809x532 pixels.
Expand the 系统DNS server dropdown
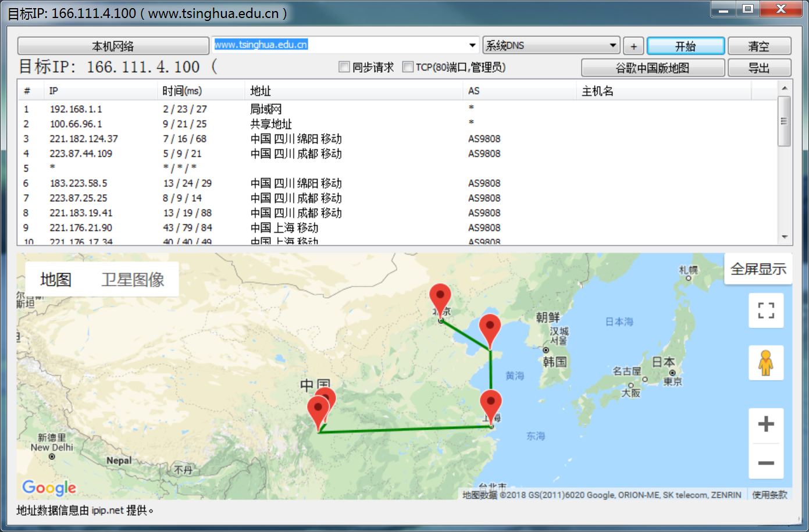612,45
